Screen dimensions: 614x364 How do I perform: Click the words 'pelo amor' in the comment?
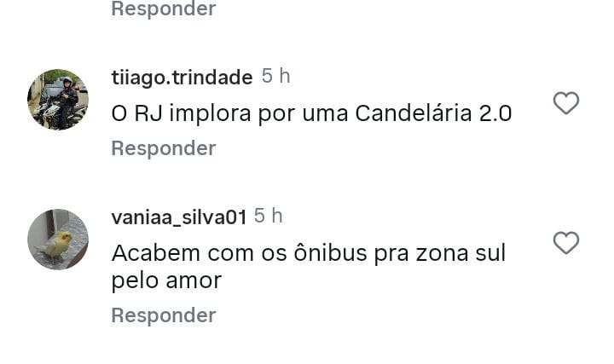point(166,280)
